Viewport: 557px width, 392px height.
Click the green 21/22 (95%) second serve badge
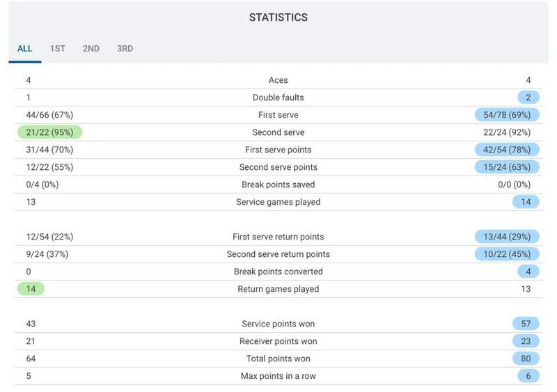tap(50, 132)
